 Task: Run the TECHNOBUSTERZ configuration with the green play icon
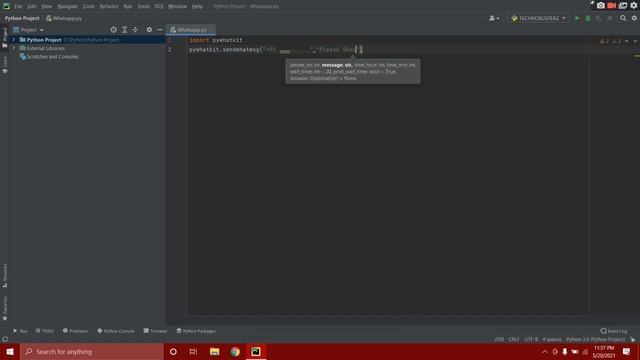click(577, 18)
